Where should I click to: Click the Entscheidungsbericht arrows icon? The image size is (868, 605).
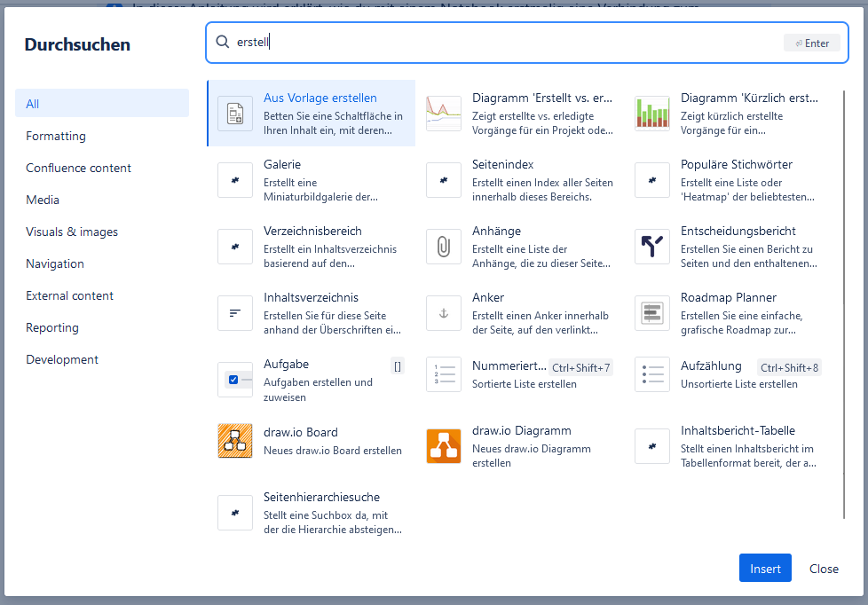652,247
